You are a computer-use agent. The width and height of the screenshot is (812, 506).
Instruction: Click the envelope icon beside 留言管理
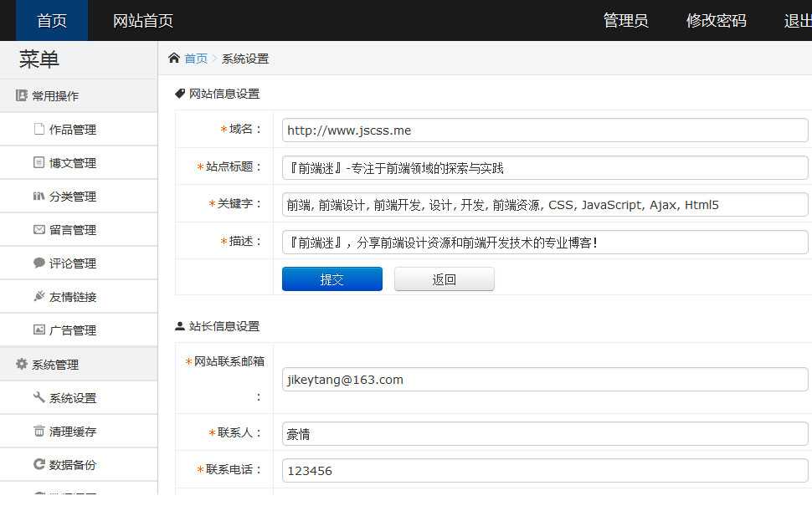(x=39, y=229)
